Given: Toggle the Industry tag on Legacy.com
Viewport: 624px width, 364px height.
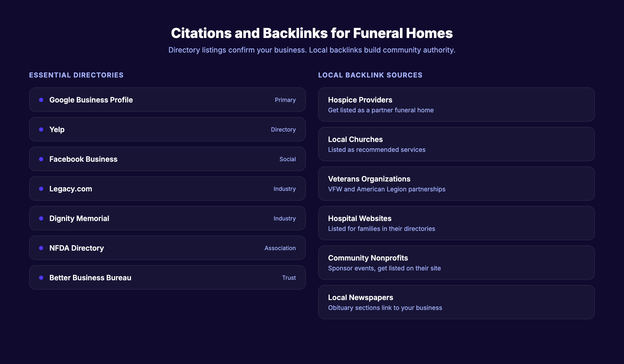Looking at the screenshot, I should (x=285, y=188).
